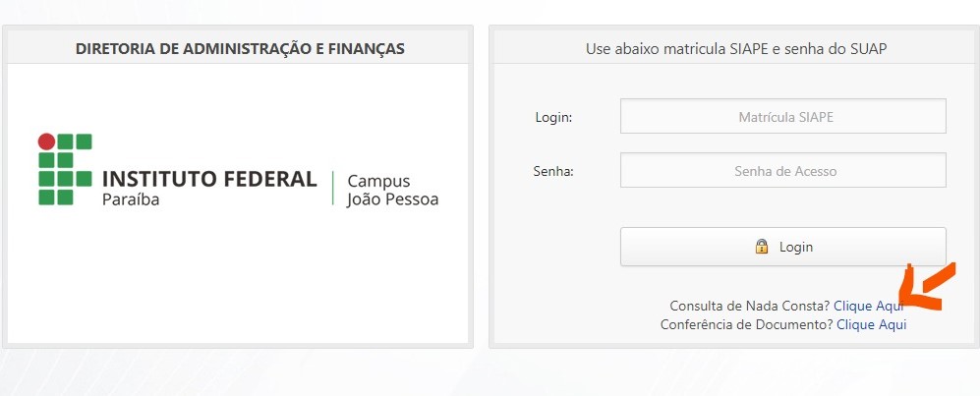Open the Conferência de Documento link
This screenshot has width=980, height=396.
[871, 324]
